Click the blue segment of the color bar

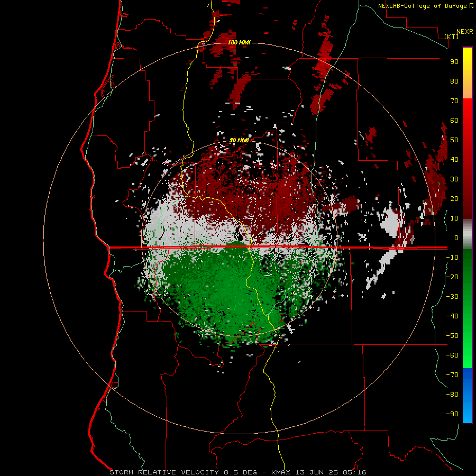click(467, 395)
